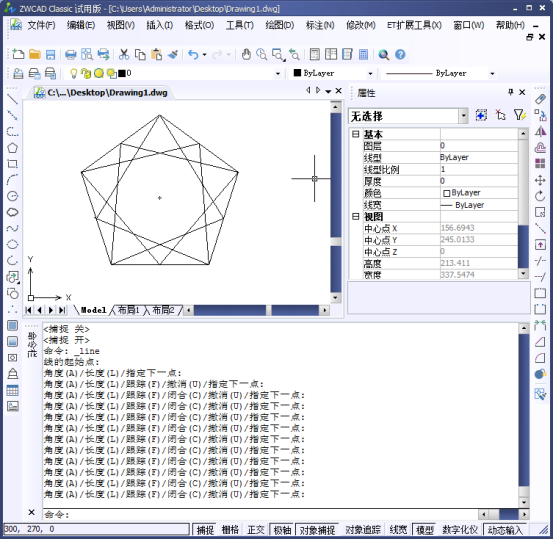Toggle 线宽 lineweight display

(398, 529)
